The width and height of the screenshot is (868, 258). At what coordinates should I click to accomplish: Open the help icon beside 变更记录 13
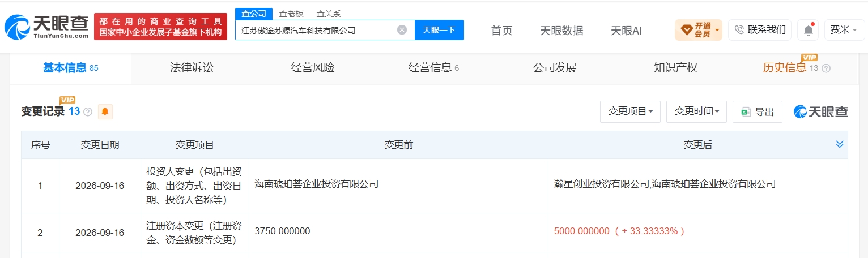[88, 112]
